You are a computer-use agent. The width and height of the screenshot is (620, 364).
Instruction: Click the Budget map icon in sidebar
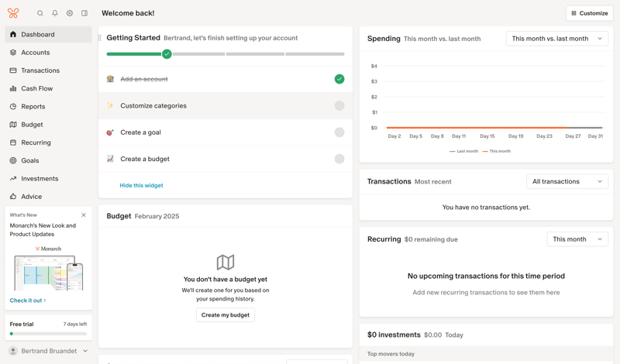[x=13, y=125]
